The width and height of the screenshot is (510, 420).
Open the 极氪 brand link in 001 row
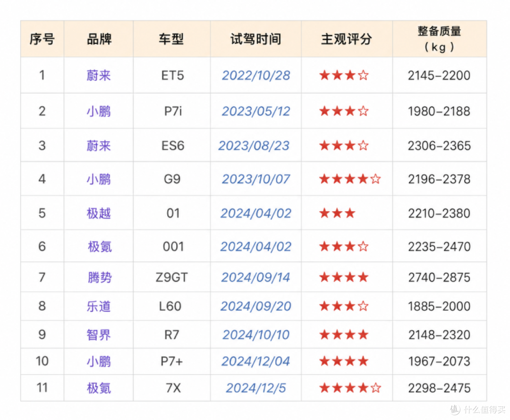(100, 247)
